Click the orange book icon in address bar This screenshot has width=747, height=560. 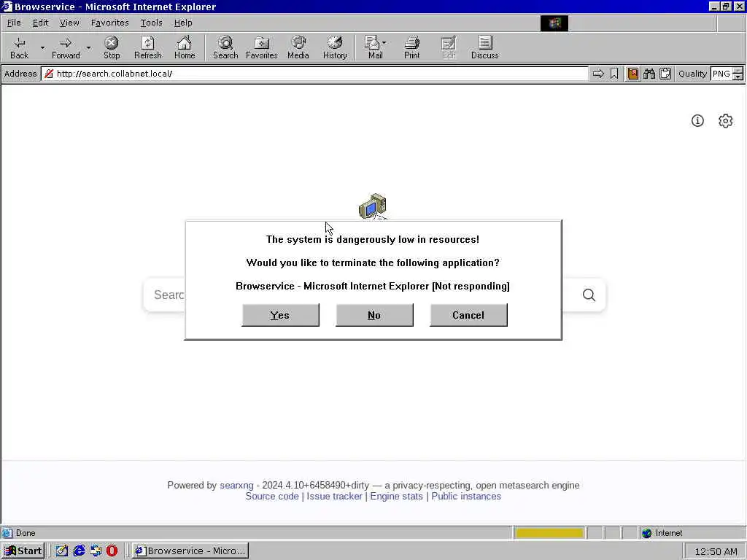click(x=633, y=74)
